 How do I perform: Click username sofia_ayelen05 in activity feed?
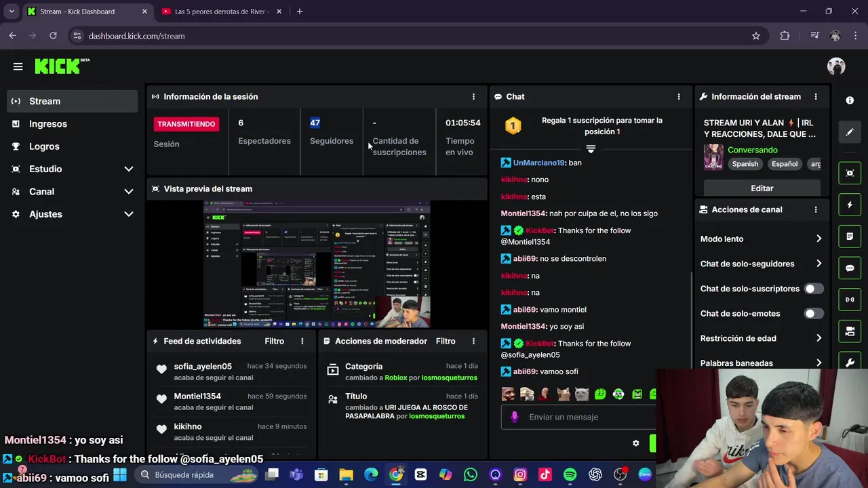tap(203, 367)
